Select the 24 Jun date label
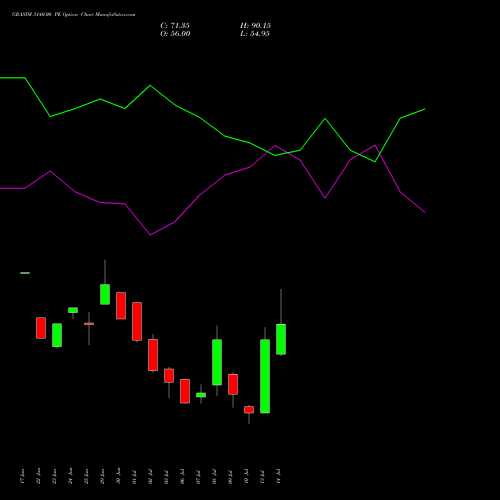 (x=70, y=476)
